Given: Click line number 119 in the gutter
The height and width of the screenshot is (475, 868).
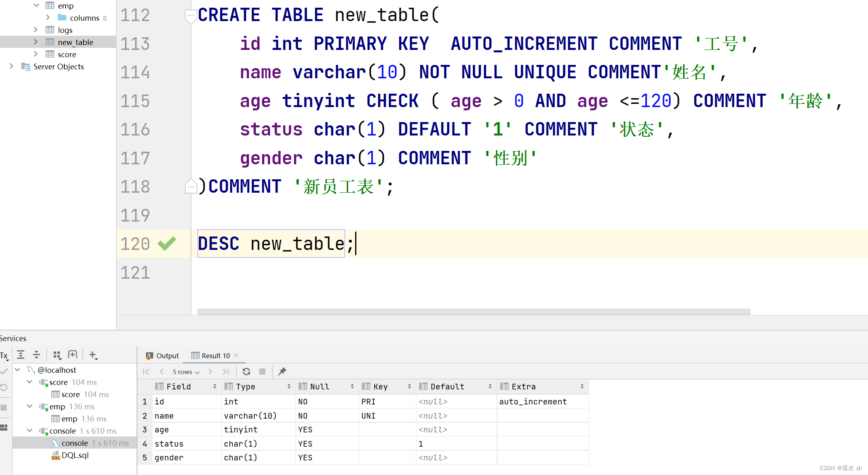Looking at the screenshot, I should click(x=135, y=215).
